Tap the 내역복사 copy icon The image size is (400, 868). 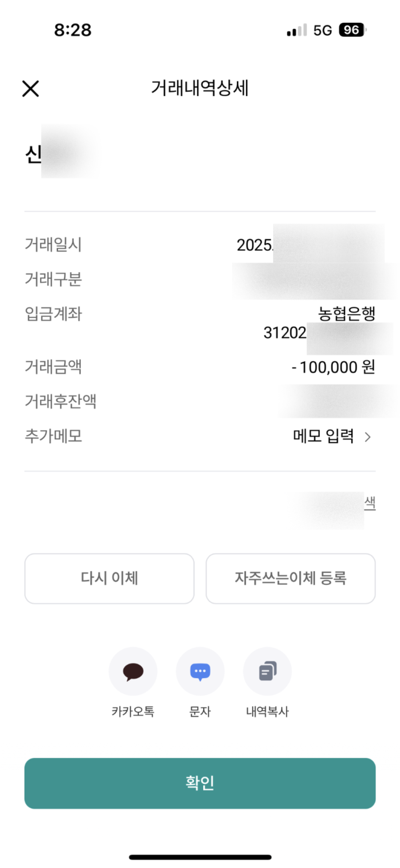(x=267, y=671)
